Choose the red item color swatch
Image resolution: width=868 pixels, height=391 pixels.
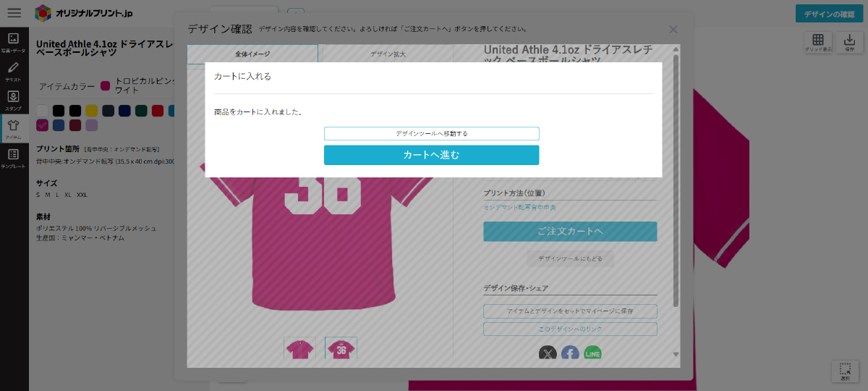coord(158,111)
